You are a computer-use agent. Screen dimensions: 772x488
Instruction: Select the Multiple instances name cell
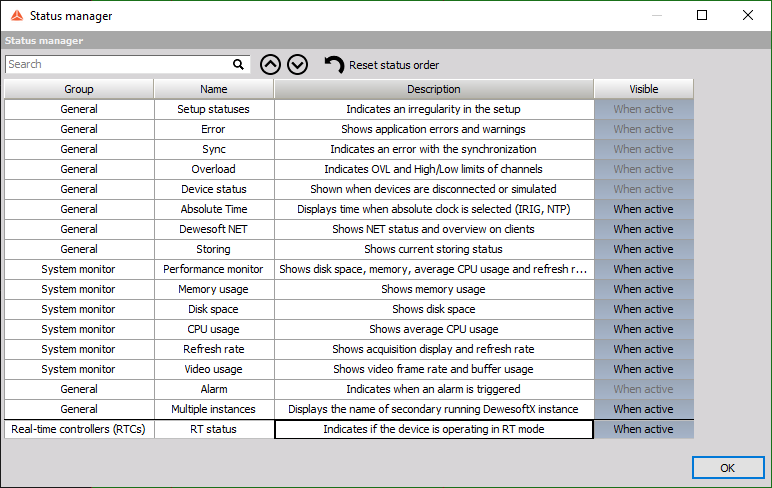(214, 409)
